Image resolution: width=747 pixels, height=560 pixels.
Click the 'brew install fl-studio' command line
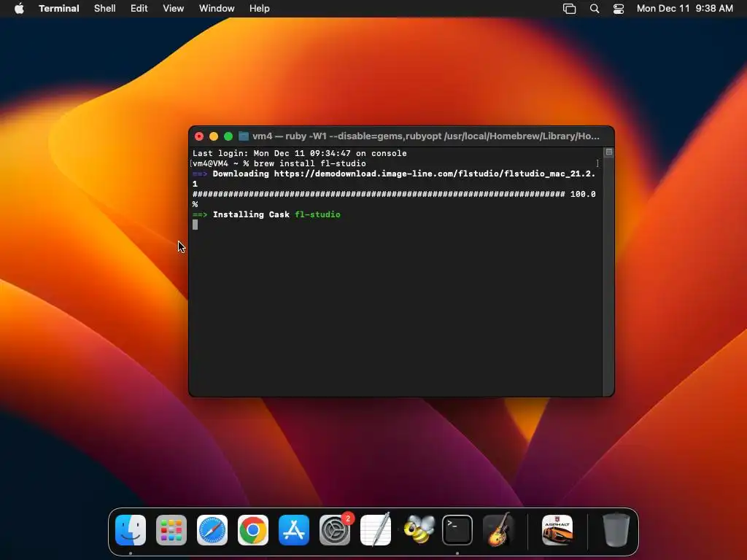click(309, 163)
